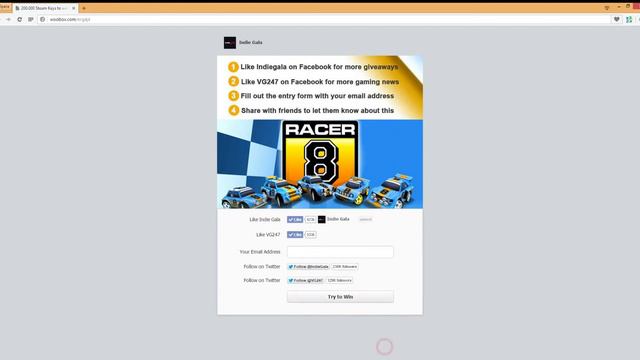Click the VG247 like count box
This screenshot has width=640, height=360.
coord(311,235)
